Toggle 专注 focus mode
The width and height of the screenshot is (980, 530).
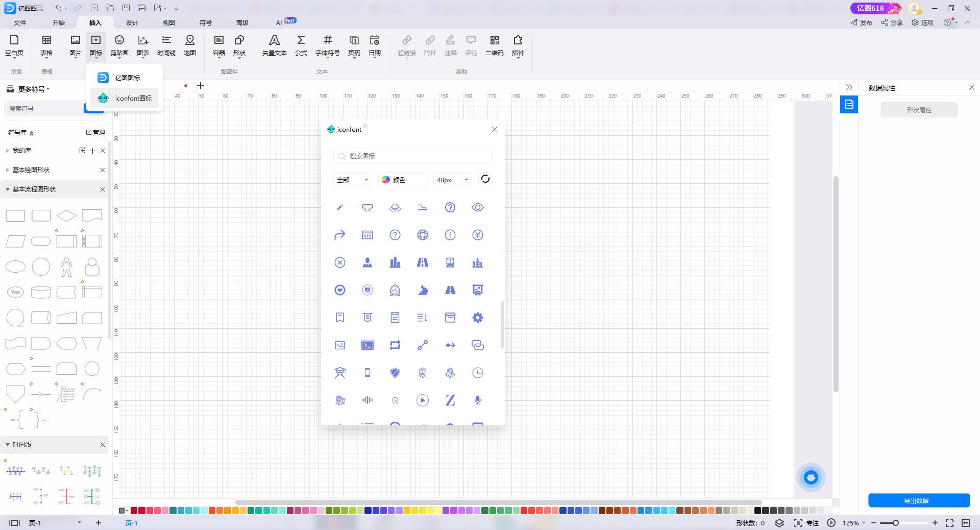(x=806, y=523)
